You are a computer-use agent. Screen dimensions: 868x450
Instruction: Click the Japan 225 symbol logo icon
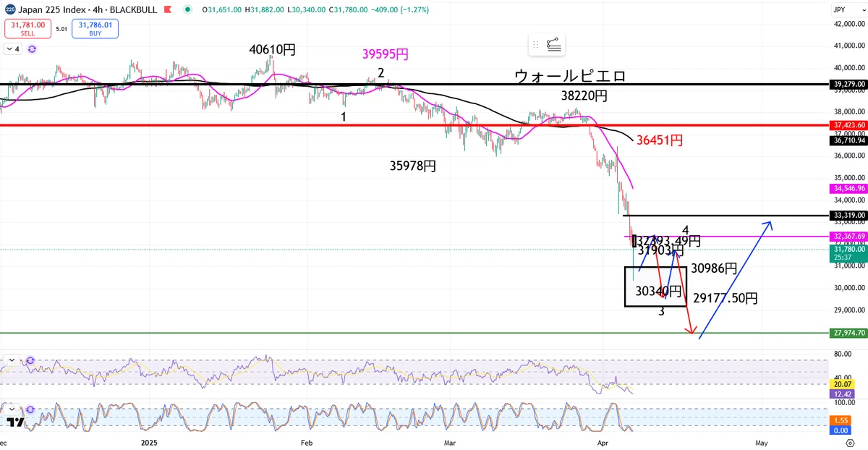[9, 9]
